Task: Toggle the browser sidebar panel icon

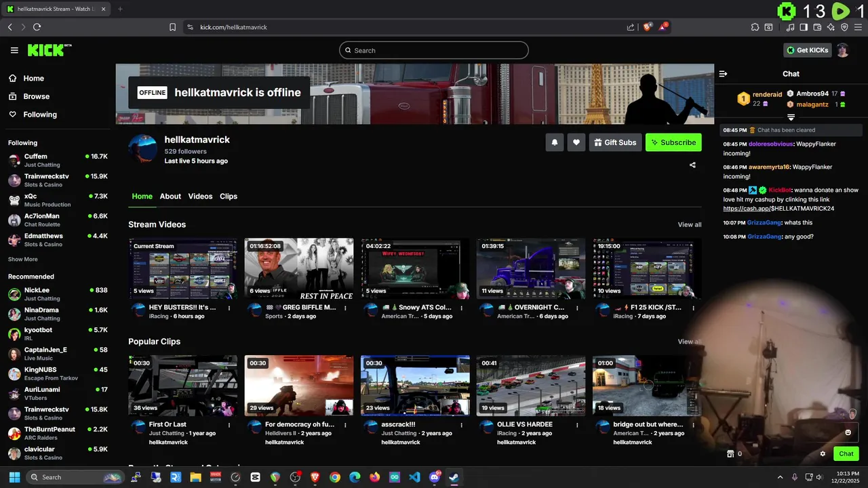Action: coord(804,27)
